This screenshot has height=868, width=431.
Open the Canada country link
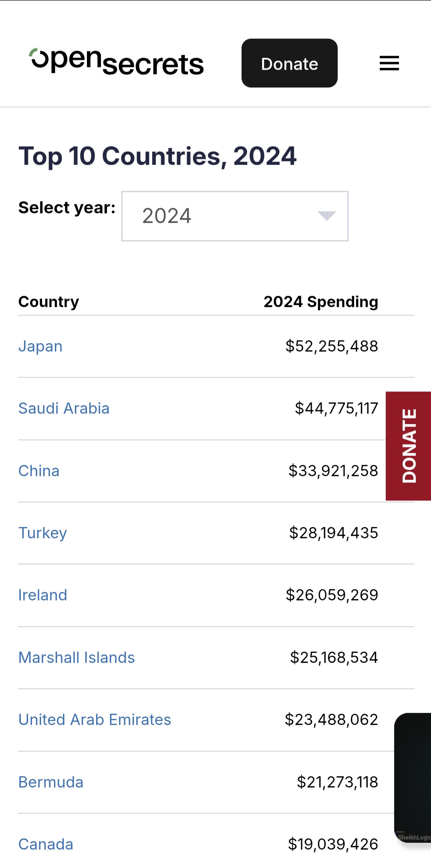click(x=46, y=844)
